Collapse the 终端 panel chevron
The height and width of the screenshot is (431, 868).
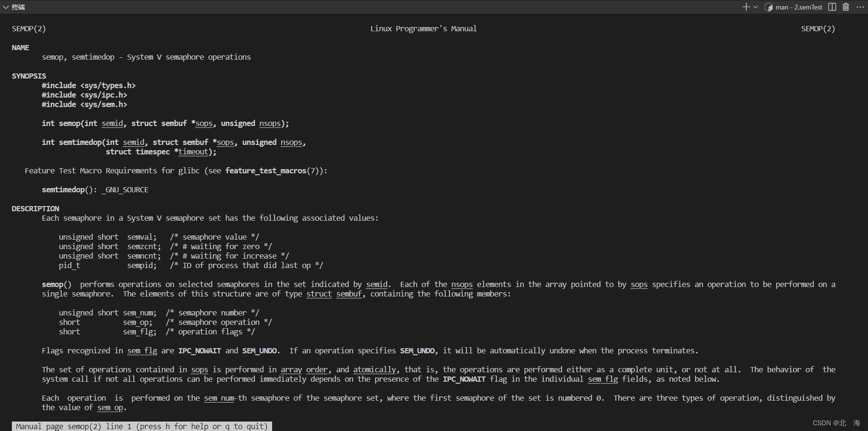click(6, 7)
